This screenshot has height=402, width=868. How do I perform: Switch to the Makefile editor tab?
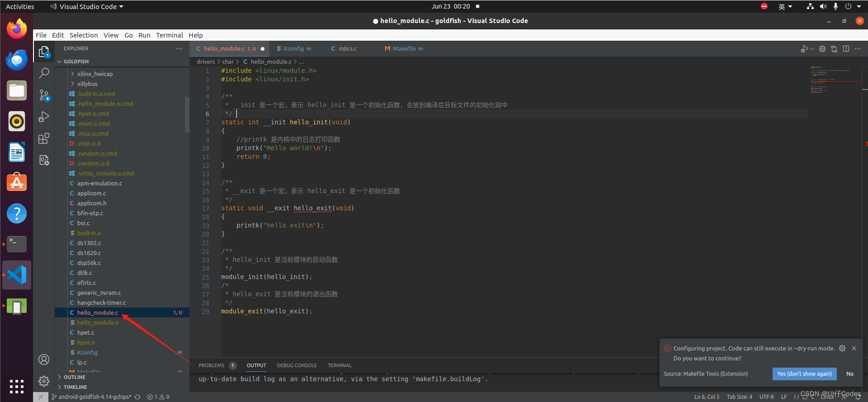coord(403,49)
